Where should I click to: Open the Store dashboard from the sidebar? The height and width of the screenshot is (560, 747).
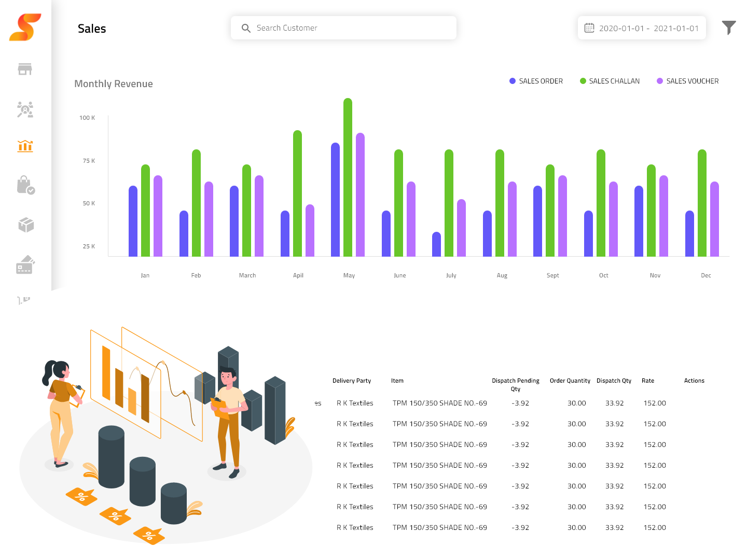(x=25, y=69)
